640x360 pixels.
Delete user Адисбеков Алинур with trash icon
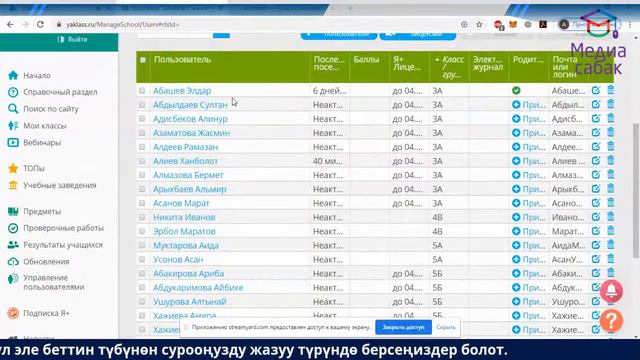[x=611, y=118]
